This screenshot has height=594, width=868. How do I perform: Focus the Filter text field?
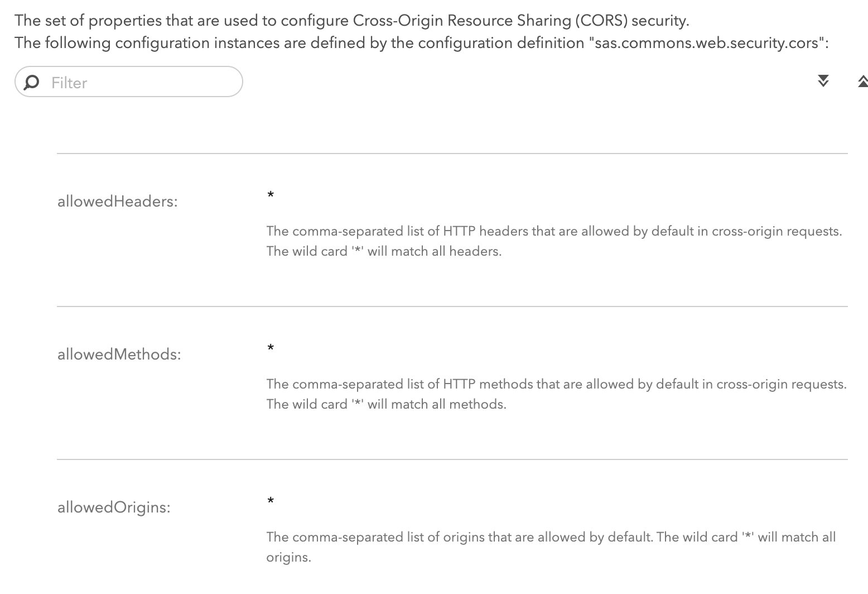coord(139,82)
